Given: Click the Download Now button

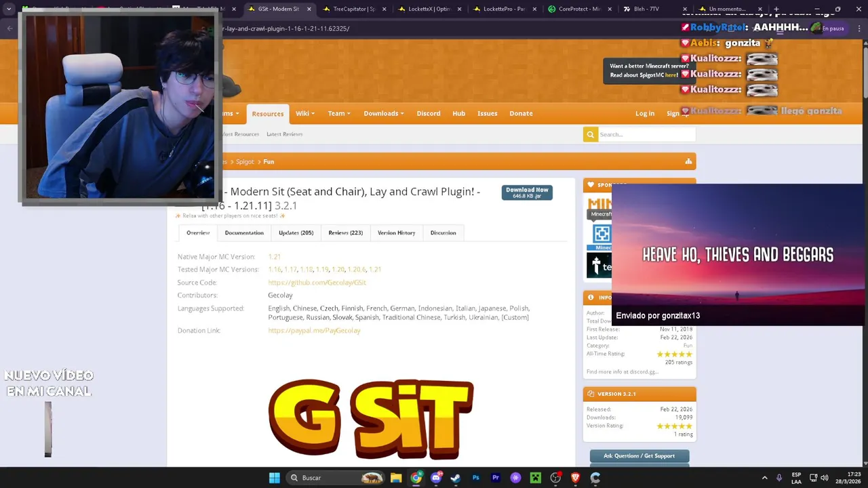Looking at the screenshot, I should tap(527, 192).
